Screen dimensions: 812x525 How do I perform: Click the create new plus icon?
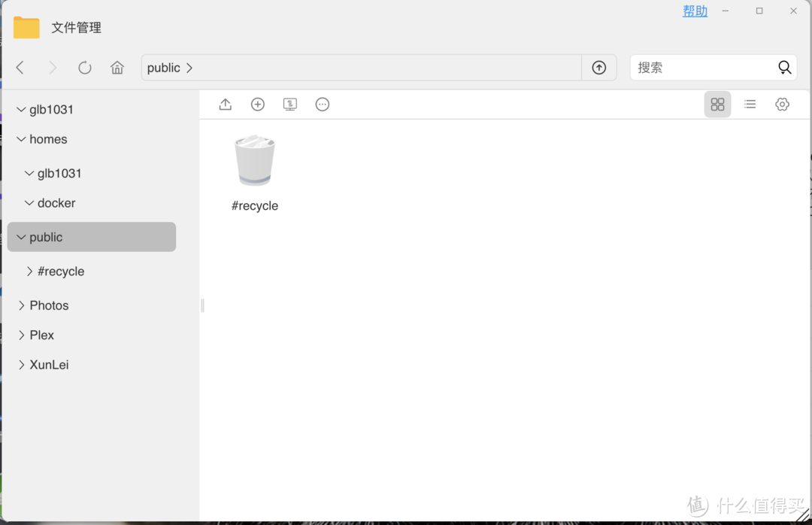[x=258, y=105]
